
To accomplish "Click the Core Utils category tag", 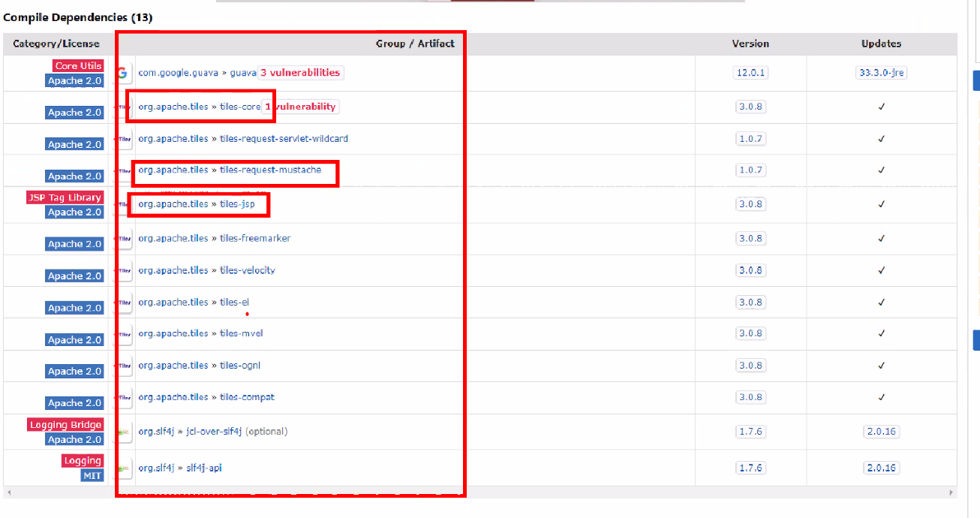I will (x=78, y=66).
